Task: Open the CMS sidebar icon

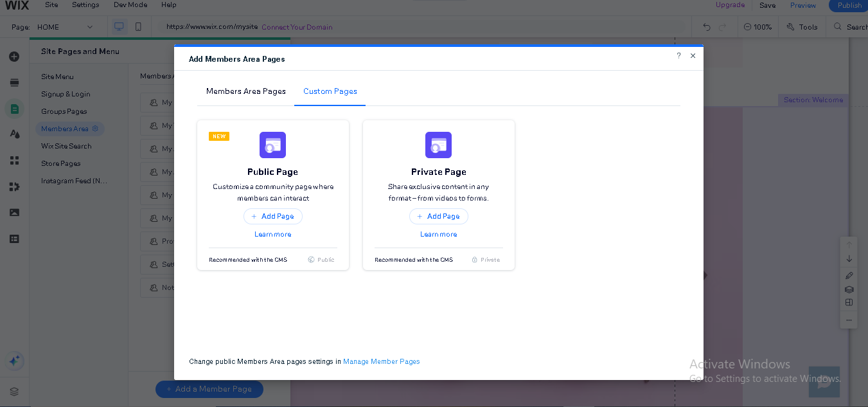Action: click(x=14, y=239)
